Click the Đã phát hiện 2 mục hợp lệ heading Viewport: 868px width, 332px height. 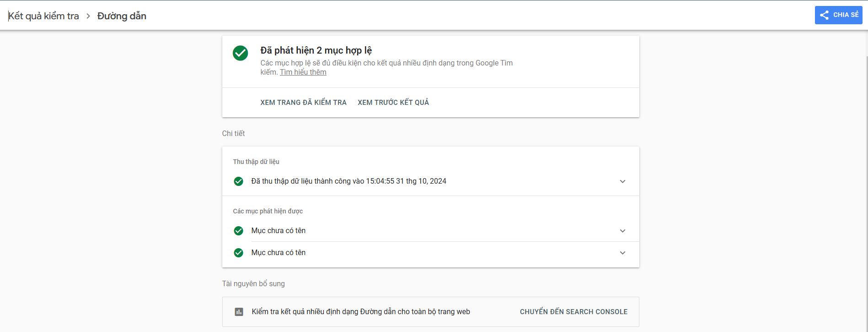[316, 50]
